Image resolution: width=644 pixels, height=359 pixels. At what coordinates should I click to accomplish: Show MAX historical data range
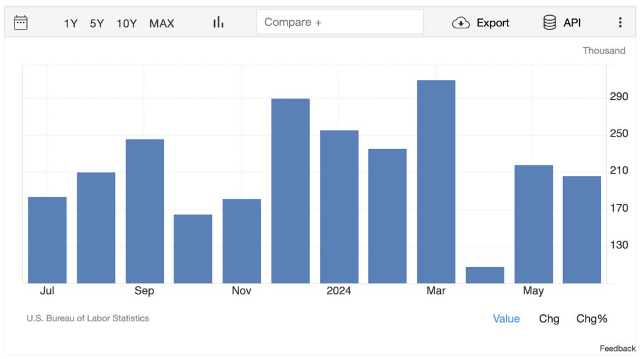point(162,23)
